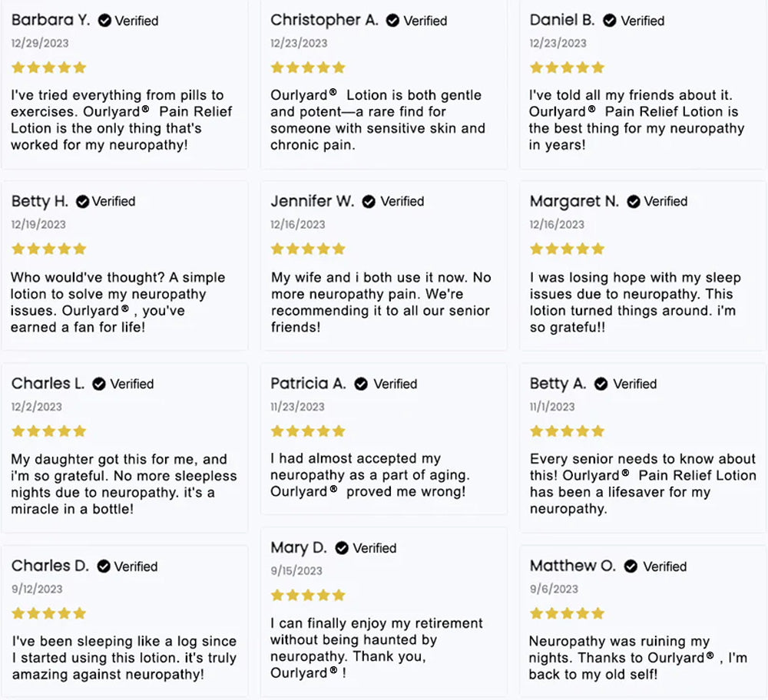Viewport: 768px width, 700px height.
Task: Click the verified icon for Mary D.
Action: pyautogui.click(x=342, y=548)
